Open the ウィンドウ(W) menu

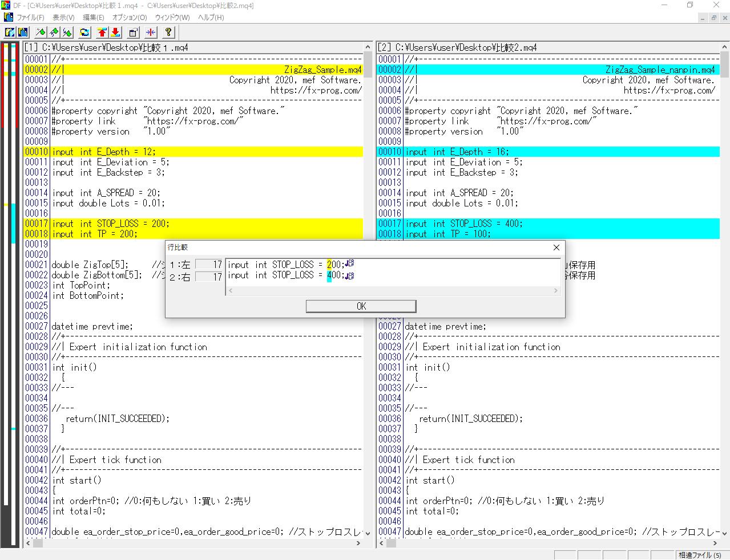pyautogui.click(x=172, y=18)
